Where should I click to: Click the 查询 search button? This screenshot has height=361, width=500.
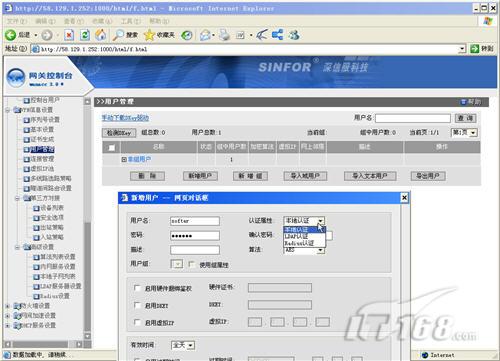[x=465, y=118]
